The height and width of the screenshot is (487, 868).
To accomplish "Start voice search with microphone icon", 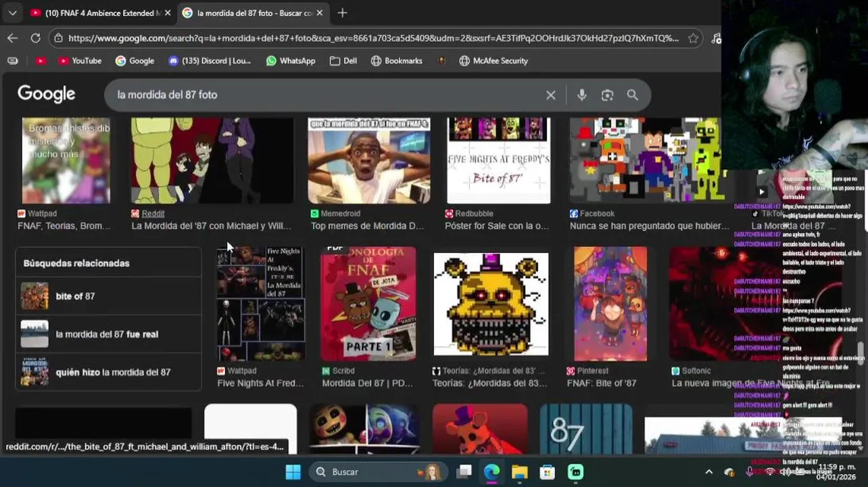I will [x=581, y=95].
